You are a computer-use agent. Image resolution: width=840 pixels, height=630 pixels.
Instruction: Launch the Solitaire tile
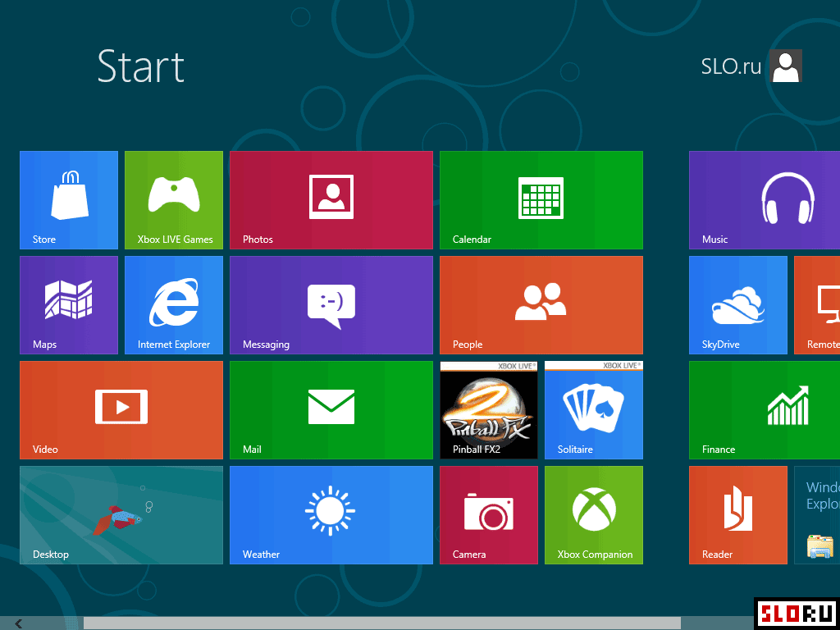[594, 410]
